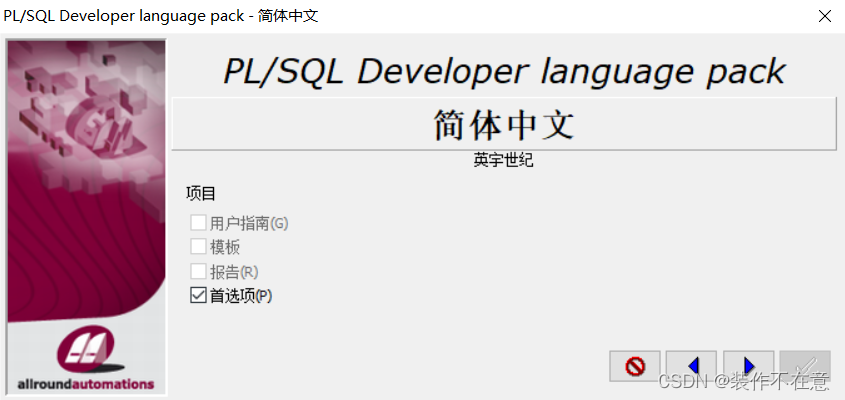The width and height of the screenshot is (845, 400).
Task: Click the 项目 section label
Action: (x=201, y=194)
